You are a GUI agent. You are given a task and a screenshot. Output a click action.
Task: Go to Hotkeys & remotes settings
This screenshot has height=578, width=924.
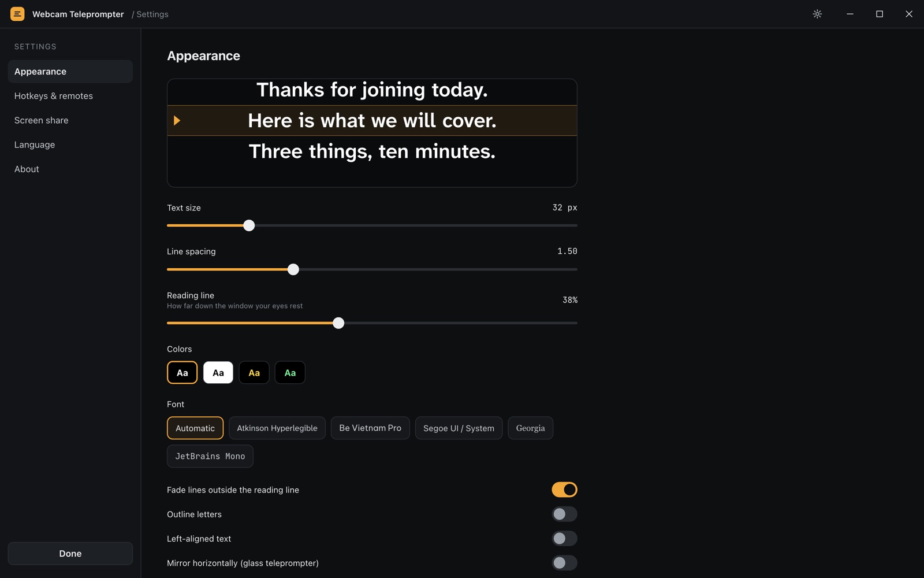70,96
